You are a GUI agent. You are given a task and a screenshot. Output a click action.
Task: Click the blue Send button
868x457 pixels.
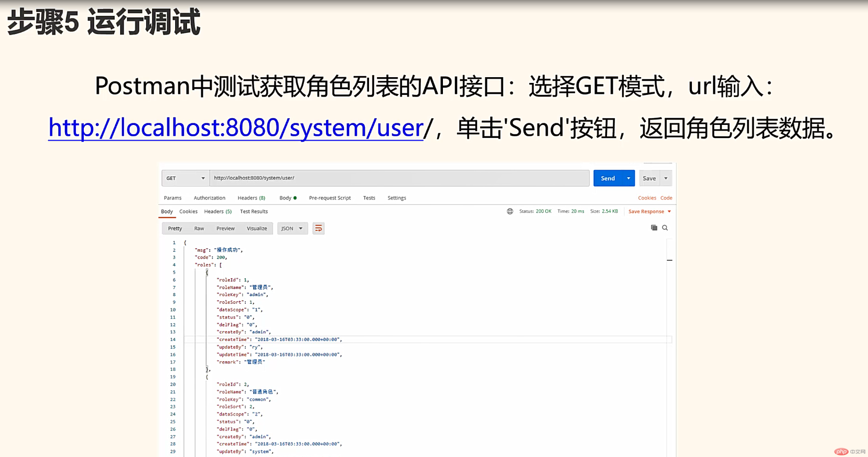(x=608, y=178)
